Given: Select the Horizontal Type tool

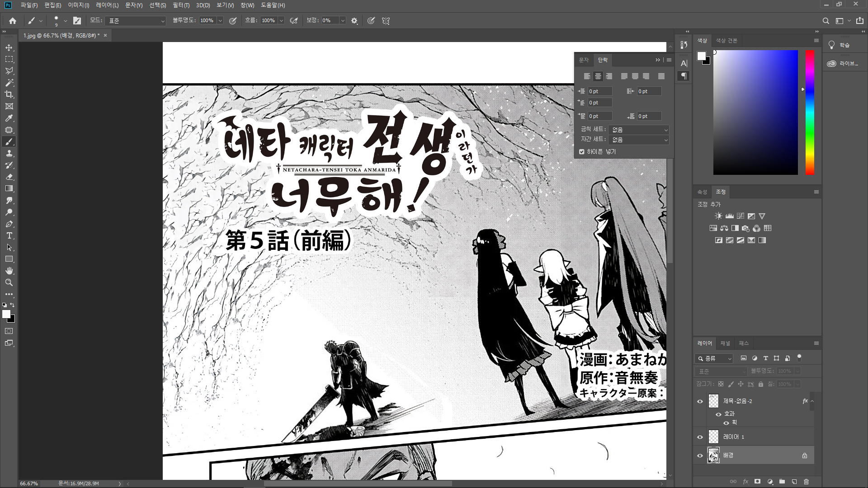Looking at the screenshot, I should point(9,235).
